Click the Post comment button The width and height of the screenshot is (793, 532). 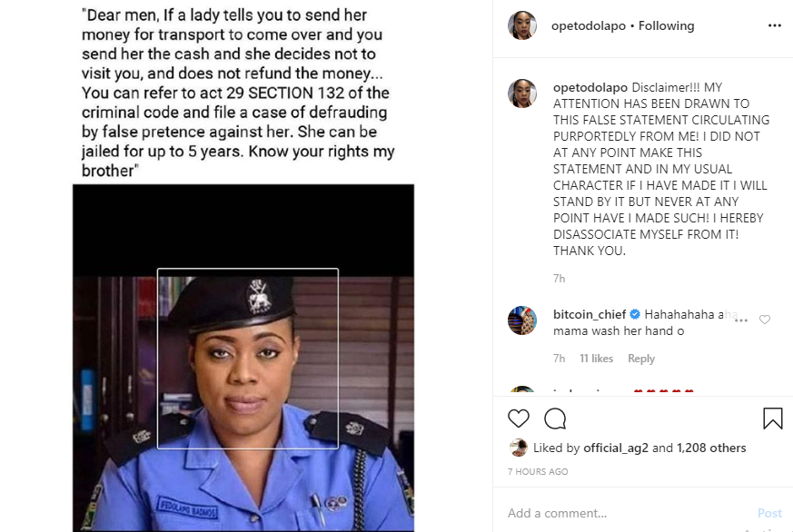[x=769, y=513]
